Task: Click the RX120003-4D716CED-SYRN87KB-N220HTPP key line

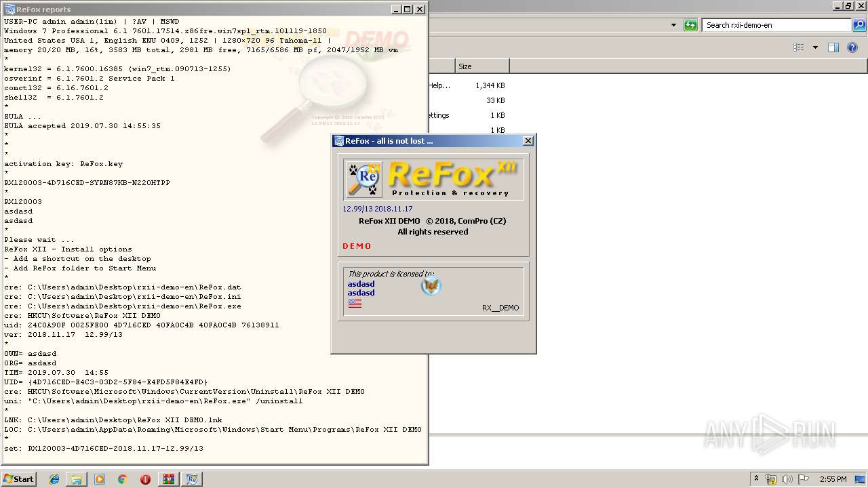Action: [x=87, y=183]
